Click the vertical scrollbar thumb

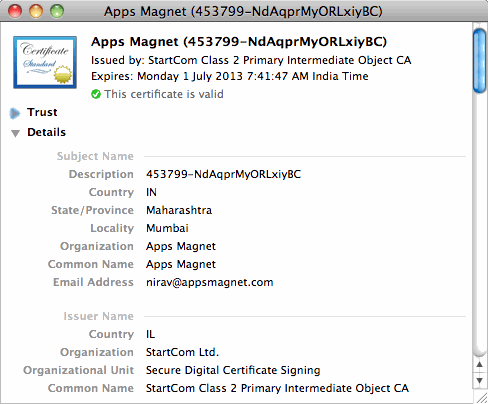click(479, 61)
